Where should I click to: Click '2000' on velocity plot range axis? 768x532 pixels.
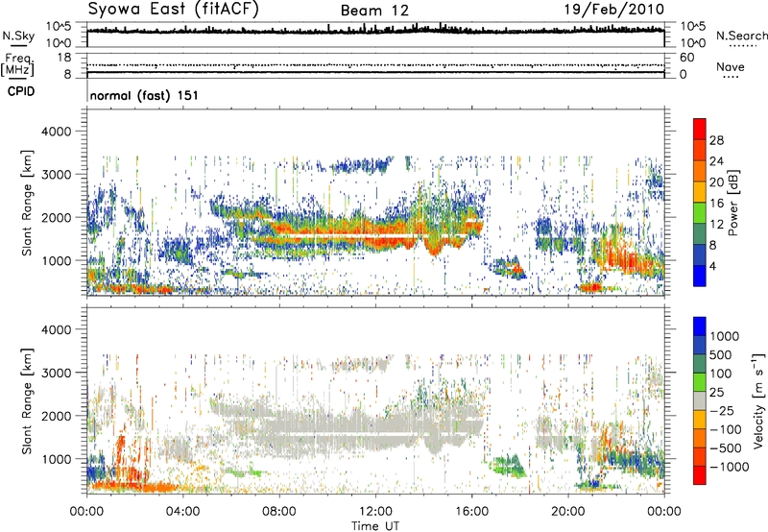click(56, 416)
